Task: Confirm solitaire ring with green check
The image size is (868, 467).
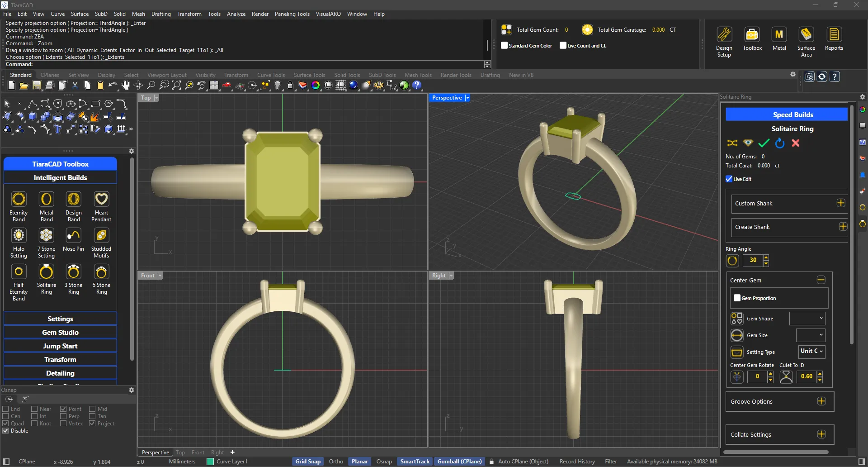Action: point(764,143)
